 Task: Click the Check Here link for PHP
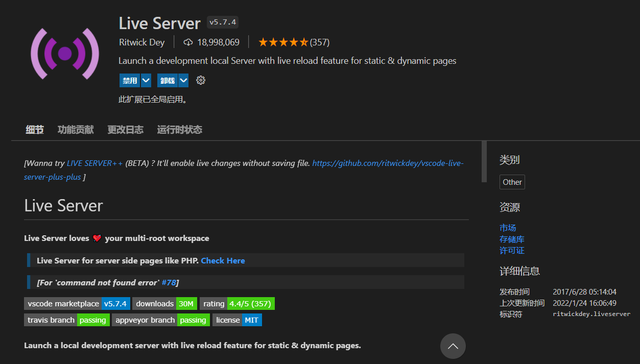(223, 260)
